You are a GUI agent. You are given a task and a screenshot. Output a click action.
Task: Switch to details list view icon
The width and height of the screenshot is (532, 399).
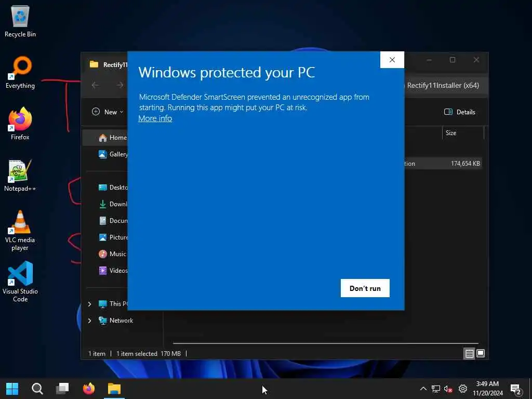tap(469, 353)
